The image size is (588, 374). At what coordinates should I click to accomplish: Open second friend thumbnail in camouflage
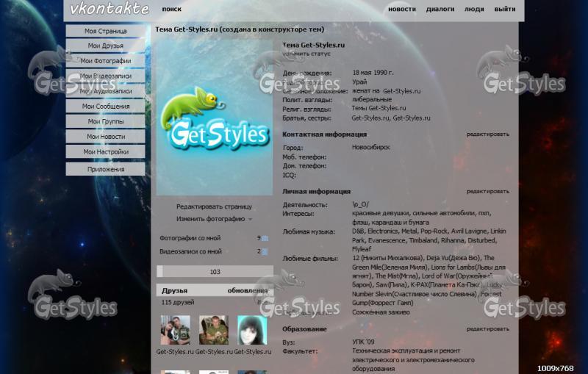tap(213, 330)
